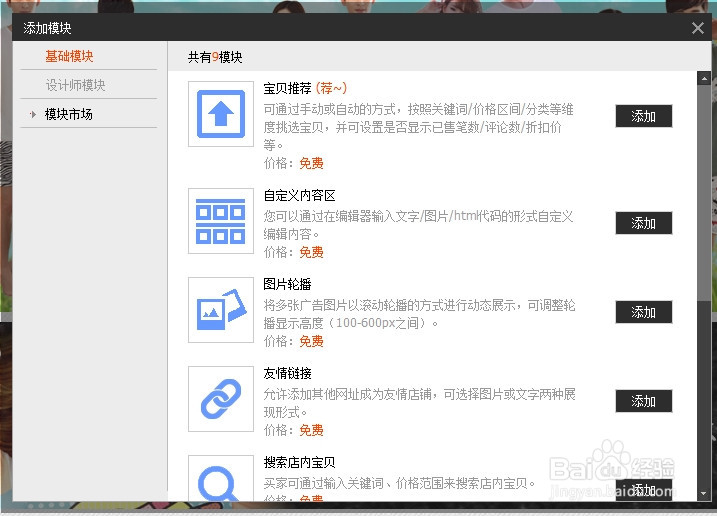This screenshot has width=717, height=516.
Task: Click 免费 price under 友情链接
Action: pyautogui.click(x=311, y=430)
